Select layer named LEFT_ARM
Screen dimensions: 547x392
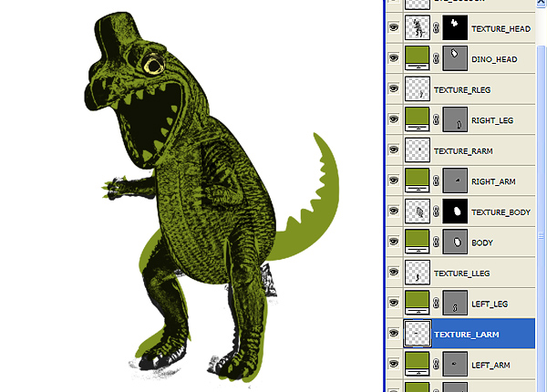490,366
